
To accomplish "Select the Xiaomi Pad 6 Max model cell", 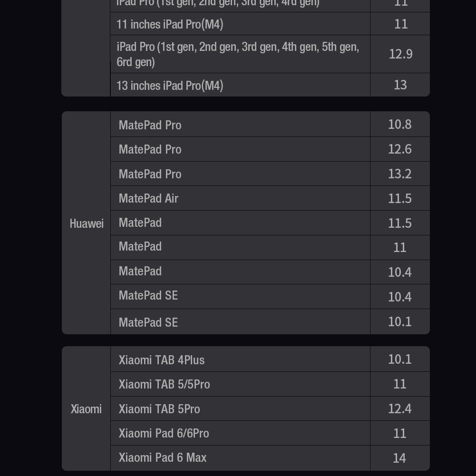I will (163, 457).
